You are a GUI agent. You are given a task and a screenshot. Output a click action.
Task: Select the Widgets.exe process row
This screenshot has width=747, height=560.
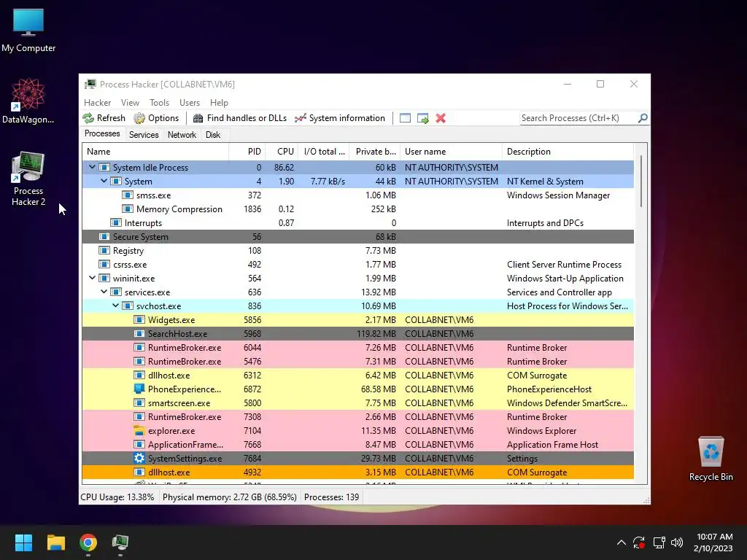(x=357, y=320)
